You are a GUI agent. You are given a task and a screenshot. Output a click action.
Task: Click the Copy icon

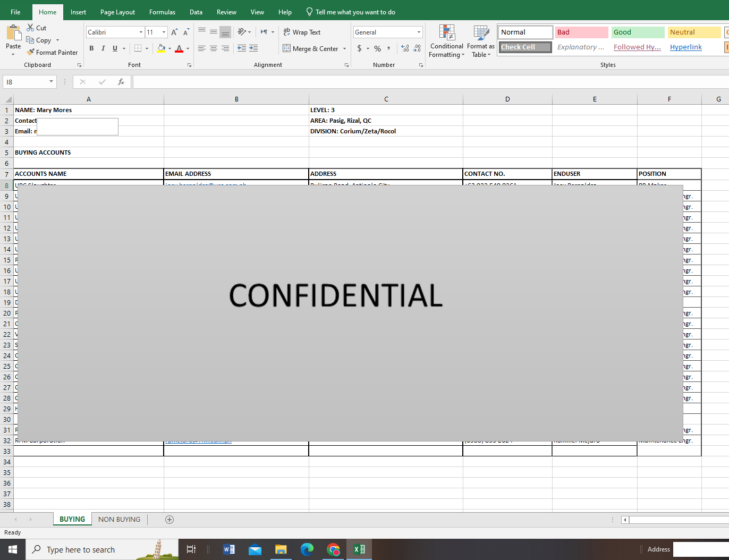30,40
